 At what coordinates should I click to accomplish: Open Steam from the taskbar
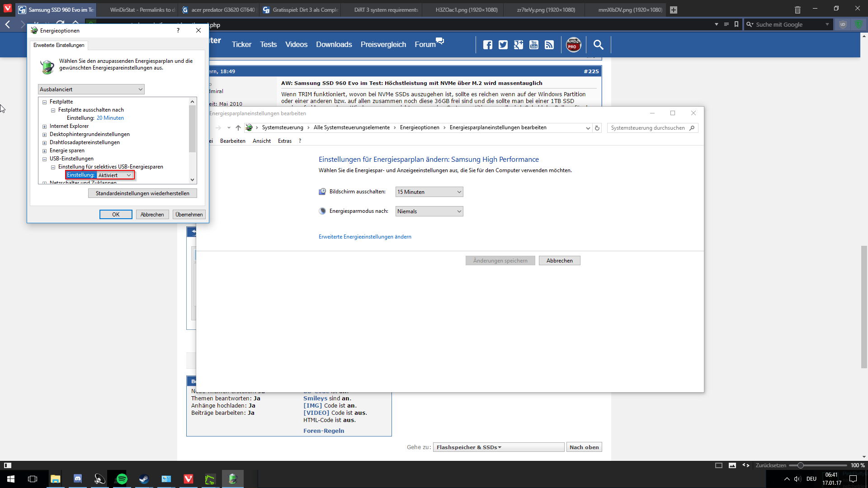(144, 479)
